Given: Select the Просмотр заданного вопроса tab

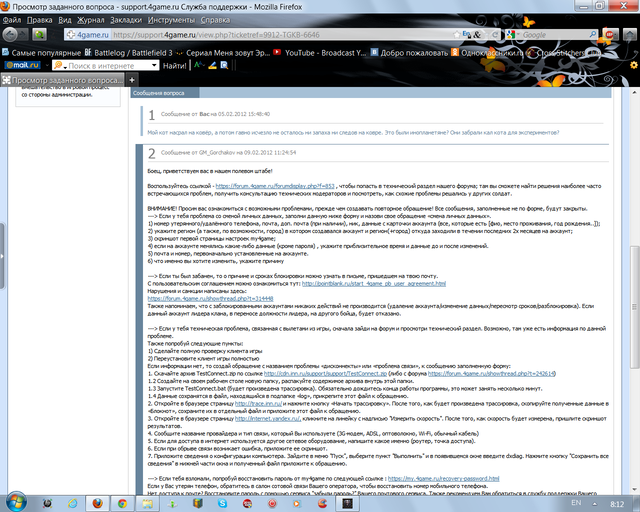Looking at the screenshot, I should tap(62, 80).
